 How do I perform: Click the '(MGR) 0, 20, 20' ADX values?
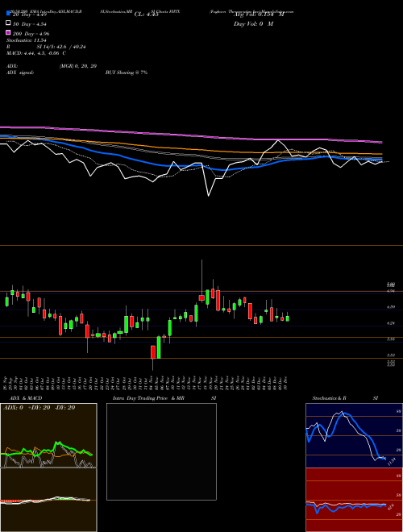(x=78, y=66)
